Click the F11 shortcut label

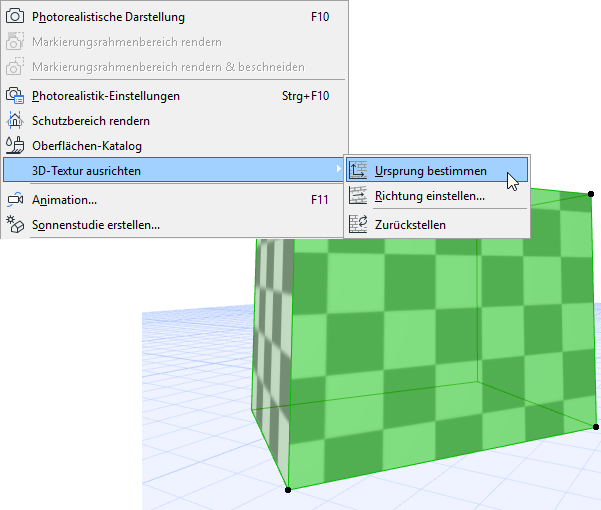coord(319,200)
